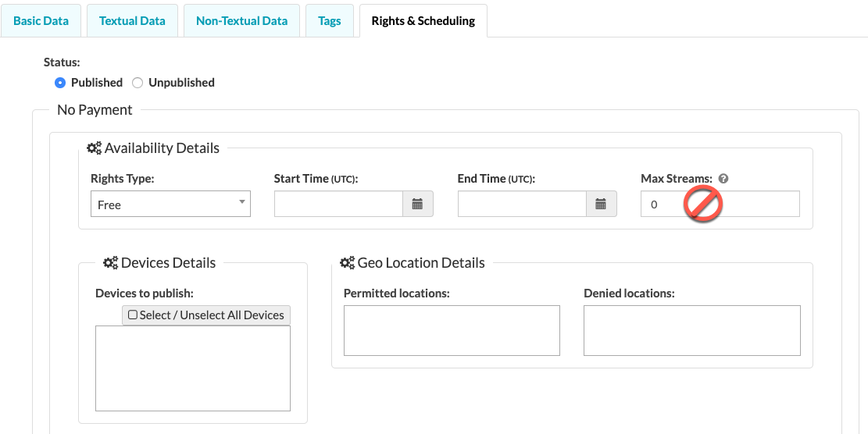The image size is (868, 434).
Task: Select the Published status radio button
Action: pyautogui.click(x=60, y=83)
